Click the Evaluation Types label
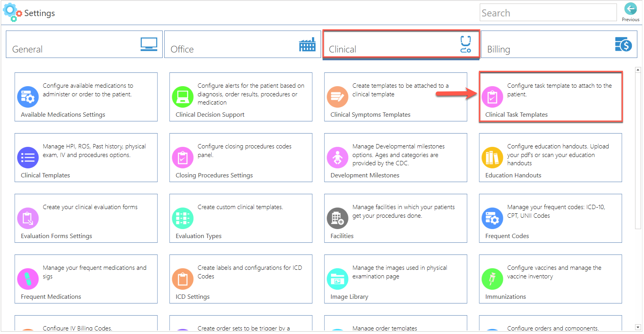 click(199, 236)
